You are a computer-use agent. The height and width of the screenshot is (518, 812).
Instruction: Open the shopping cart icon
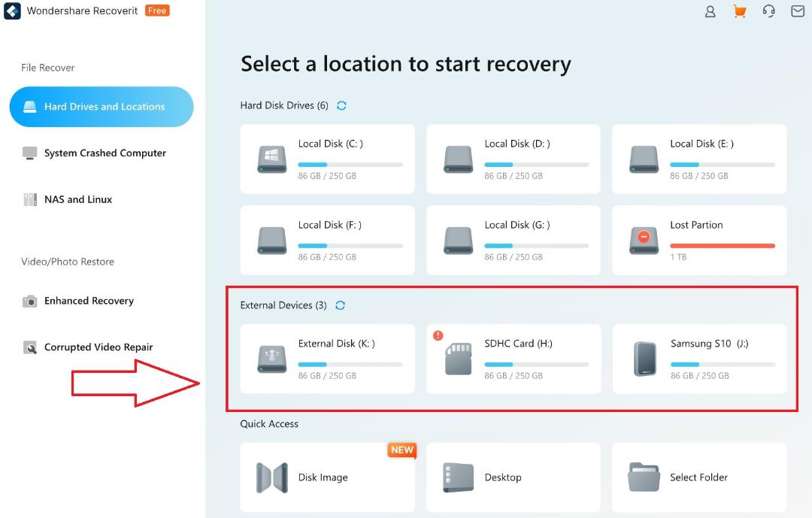pyautogui.click(x=740, y=11)
